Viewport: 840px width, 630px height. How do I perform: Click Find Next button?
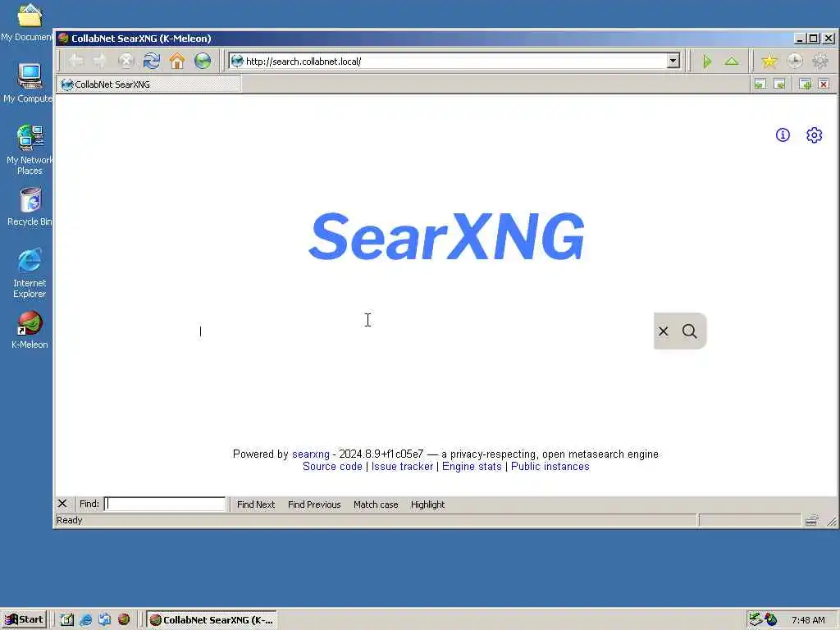(x=256, y=504)
